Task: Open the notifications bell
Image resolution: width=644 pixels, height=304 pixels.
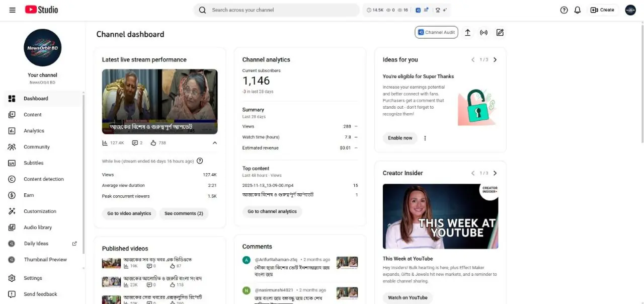Action: pyautogui.click(x=578, y=10)
